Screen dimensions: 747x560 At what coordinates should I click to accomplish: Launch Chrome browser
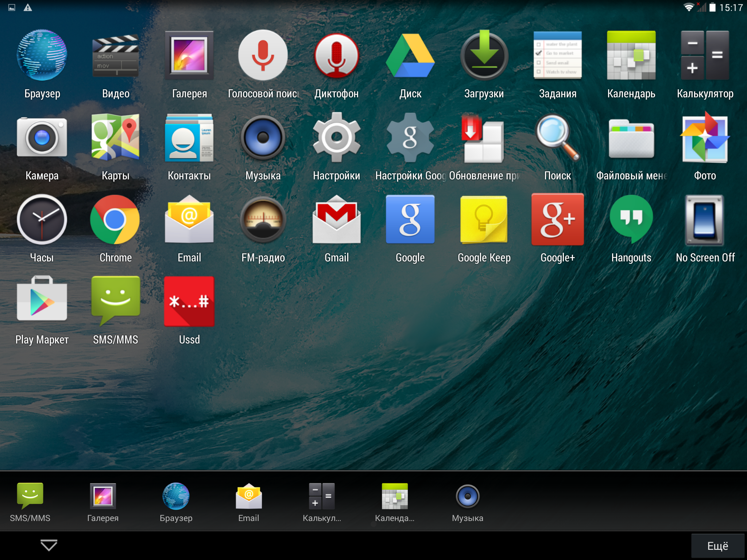(x=116, y=229)
